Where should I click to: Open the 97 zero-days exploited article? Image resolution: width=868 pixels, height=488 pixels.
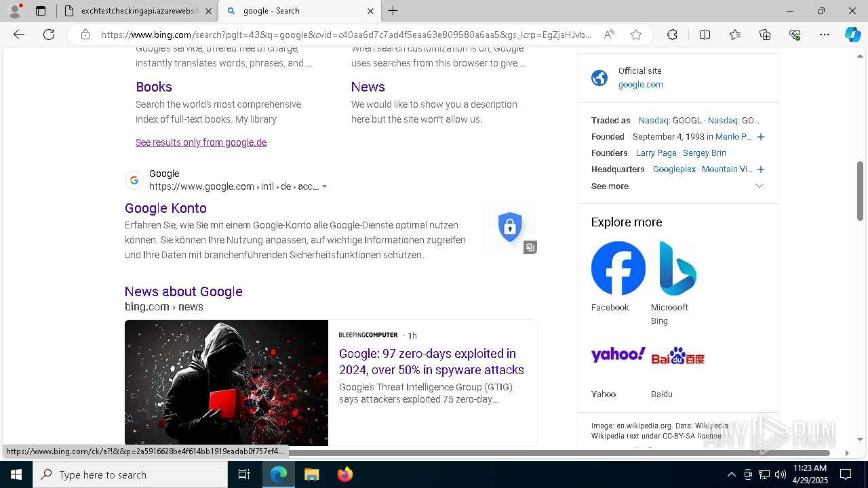(431, 361)
